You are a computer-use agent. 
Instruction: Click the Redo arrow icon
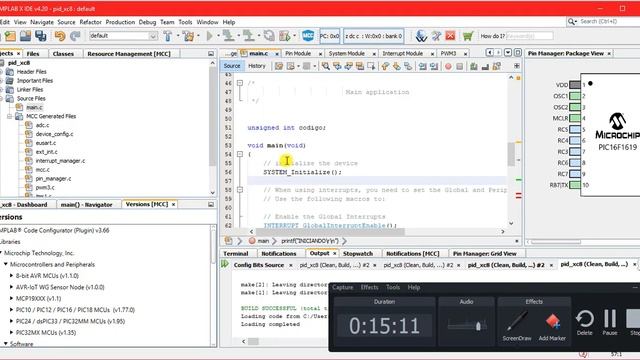pos(75,36)
